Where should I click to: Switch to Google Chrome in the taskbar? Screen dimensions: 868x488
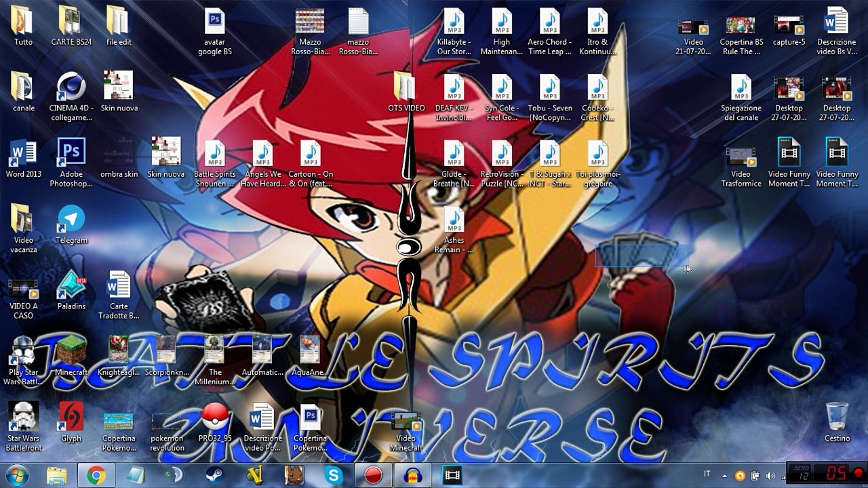pyautogui.click(x=96, y=476)
